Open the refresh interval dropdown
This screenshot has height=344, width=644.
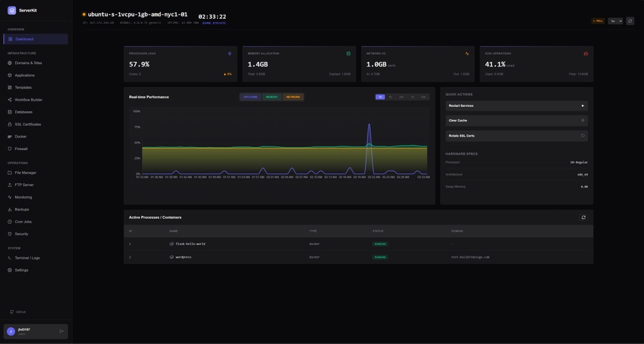(x=615, y=21)
